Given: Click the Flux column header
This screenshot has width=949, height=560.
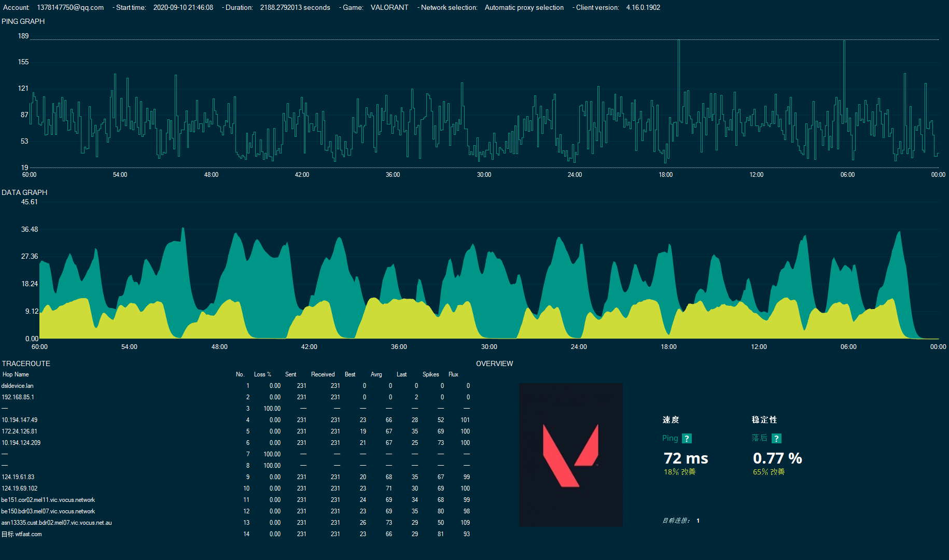Looking at the screenshot, I should (x=453, y=374).
